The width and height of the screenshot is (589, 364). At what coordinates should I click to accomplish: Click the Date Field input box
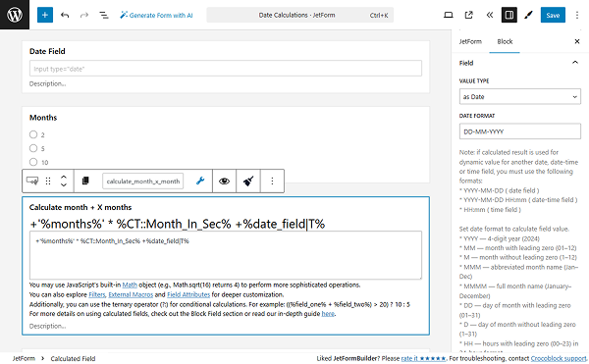click(226, 69)
